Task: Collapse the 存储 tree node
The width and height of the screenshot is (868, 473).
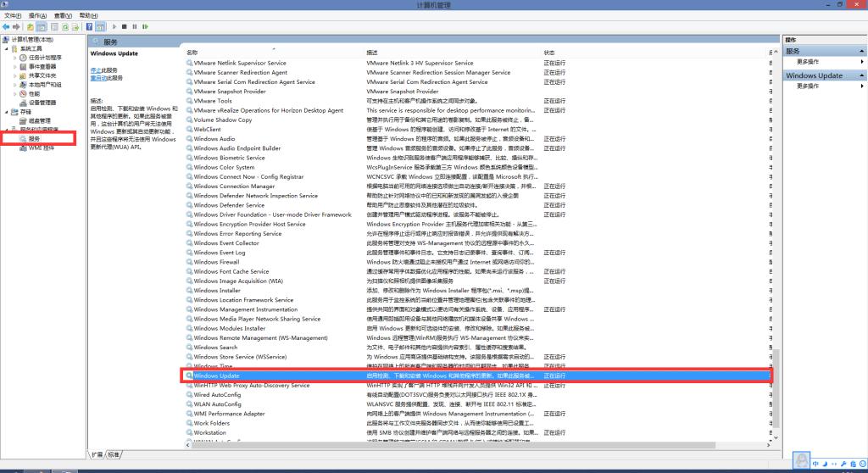Action: click(x=7, y=112)
